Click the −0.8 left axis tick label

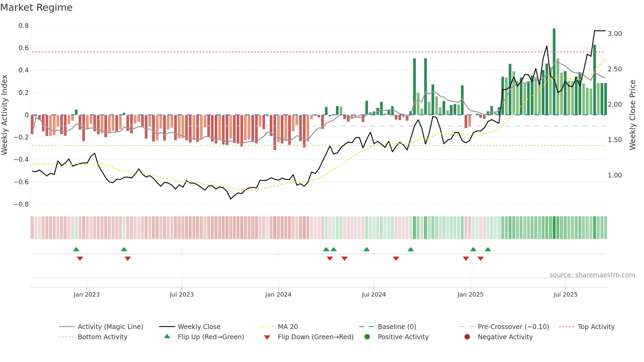(x=21, y=204)
